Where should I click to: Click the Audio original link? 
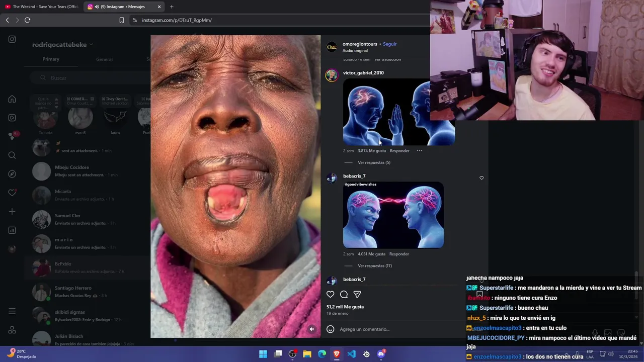tap(355, 51)
